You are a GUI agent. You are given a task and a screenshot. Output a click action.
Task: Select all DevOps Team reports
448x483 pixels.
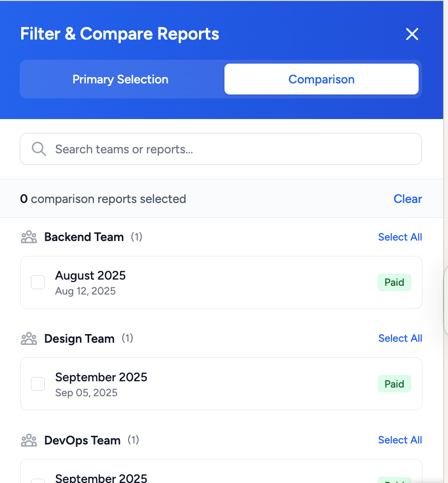point(400,440)
